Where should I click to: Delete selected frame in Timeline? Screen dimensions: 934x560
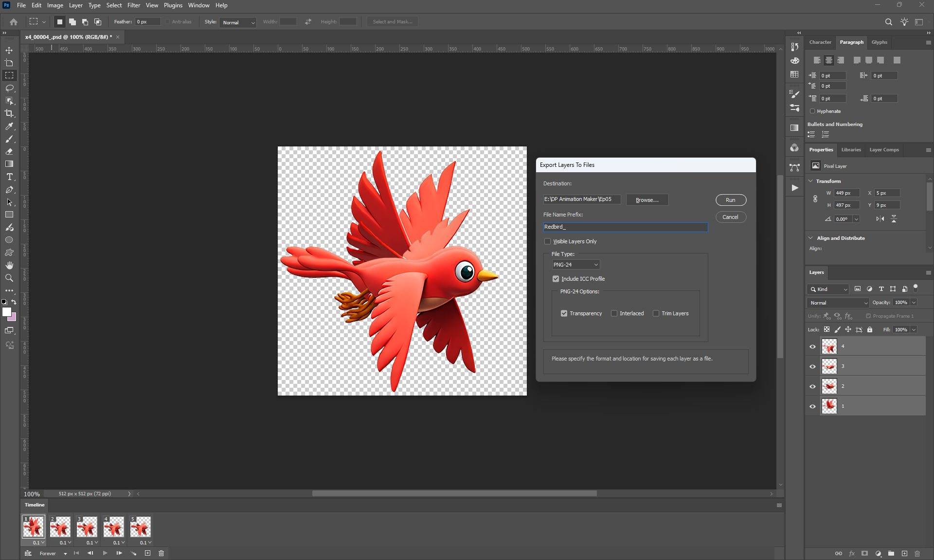(162, 553)
